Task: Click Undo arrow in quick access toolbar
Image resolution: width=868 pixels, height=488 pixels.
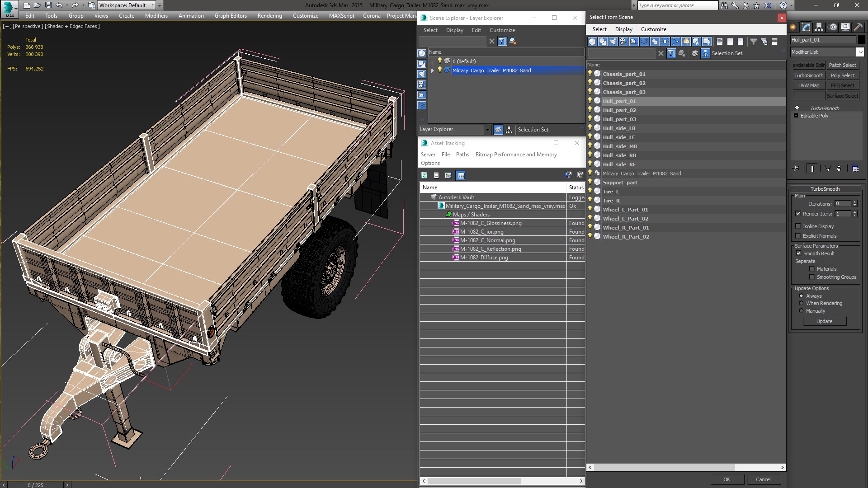Action: pyautogui.click(x=59, y=5)
